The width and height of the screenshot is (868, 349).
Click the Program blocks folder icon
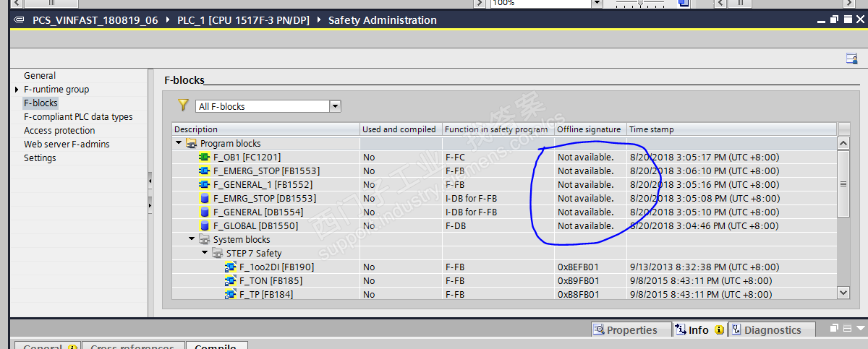191,143
